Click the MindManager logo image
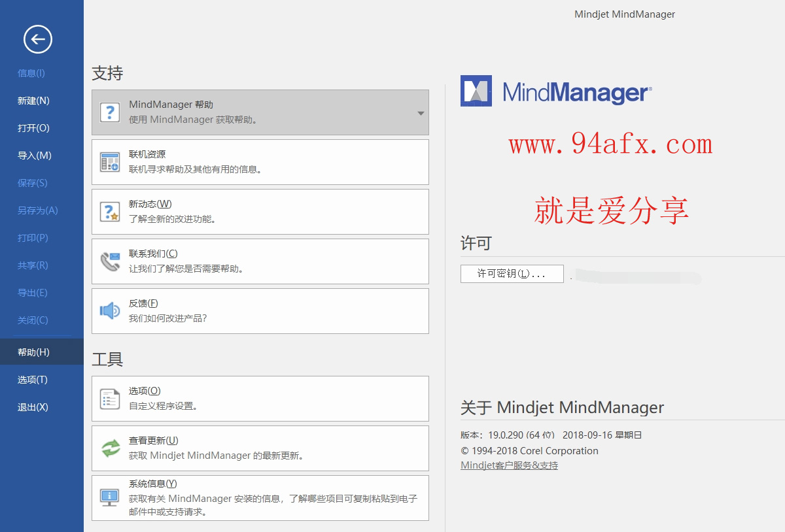The width and height of the screenshot is (785, 532). click(x=556, y=91)
